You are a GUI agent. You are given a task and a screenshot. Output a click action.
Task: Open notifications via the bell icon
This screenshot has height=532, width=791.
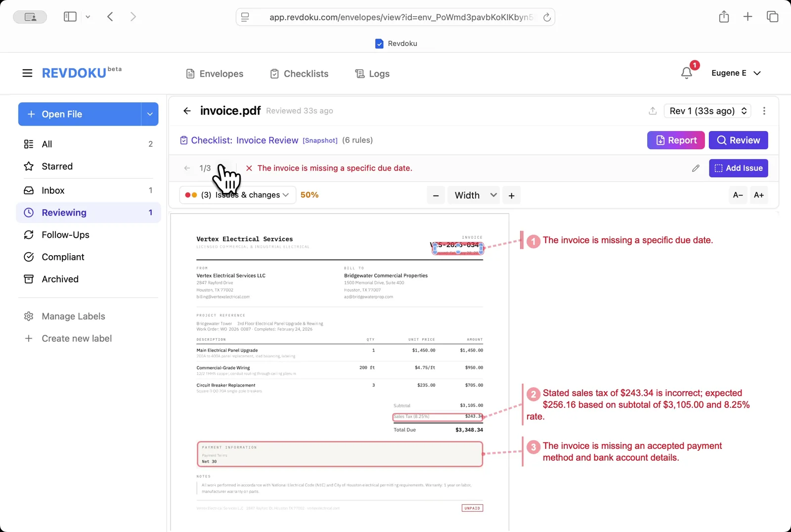[x=686, y=73]
